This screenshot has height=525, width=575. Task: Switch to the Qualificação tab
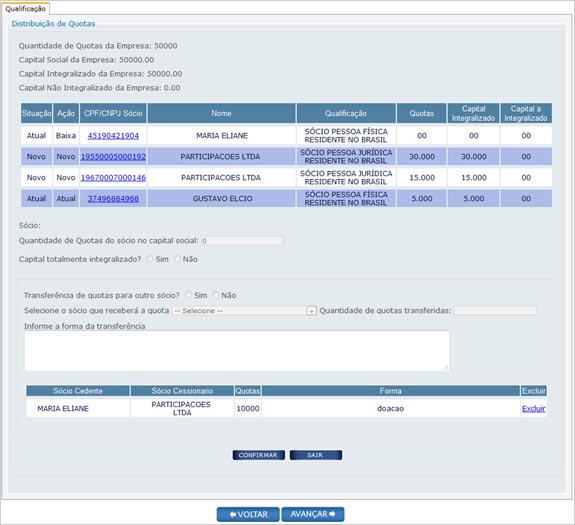click(x=25, y=8)
